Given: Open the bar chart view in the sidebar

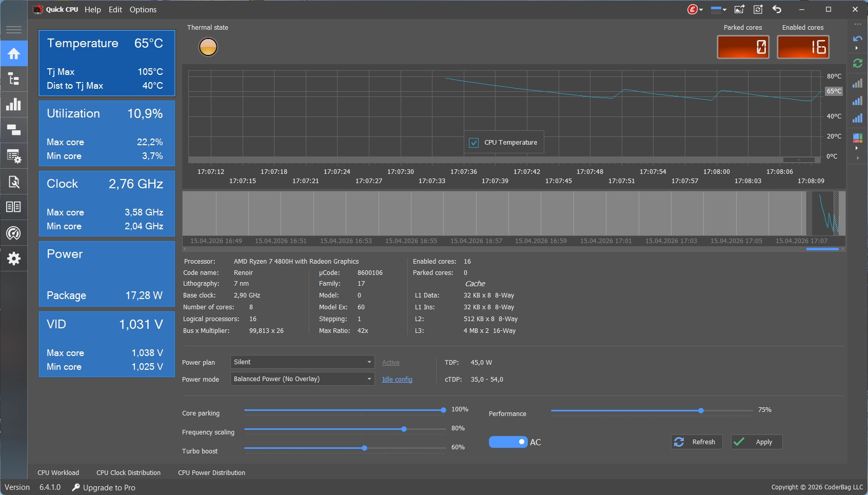Looking at the screenshot, I should point(14,105).
